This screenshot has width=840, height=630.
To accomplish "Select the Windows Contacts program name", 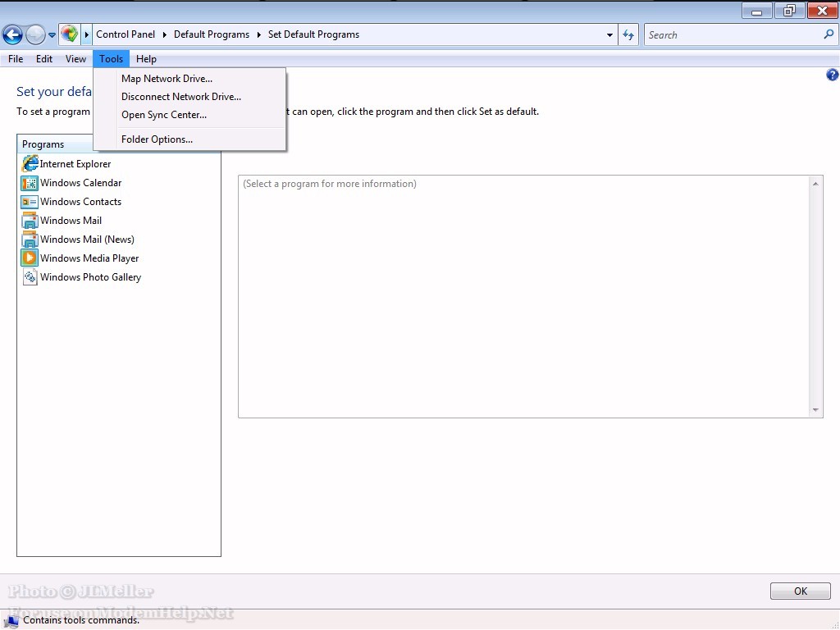I will pos(81,202).
